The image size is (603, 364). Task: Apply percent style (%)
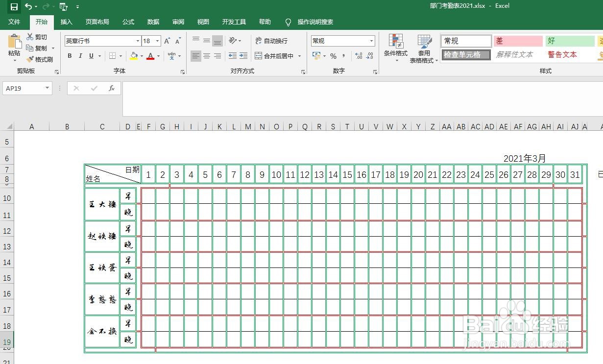333,56
